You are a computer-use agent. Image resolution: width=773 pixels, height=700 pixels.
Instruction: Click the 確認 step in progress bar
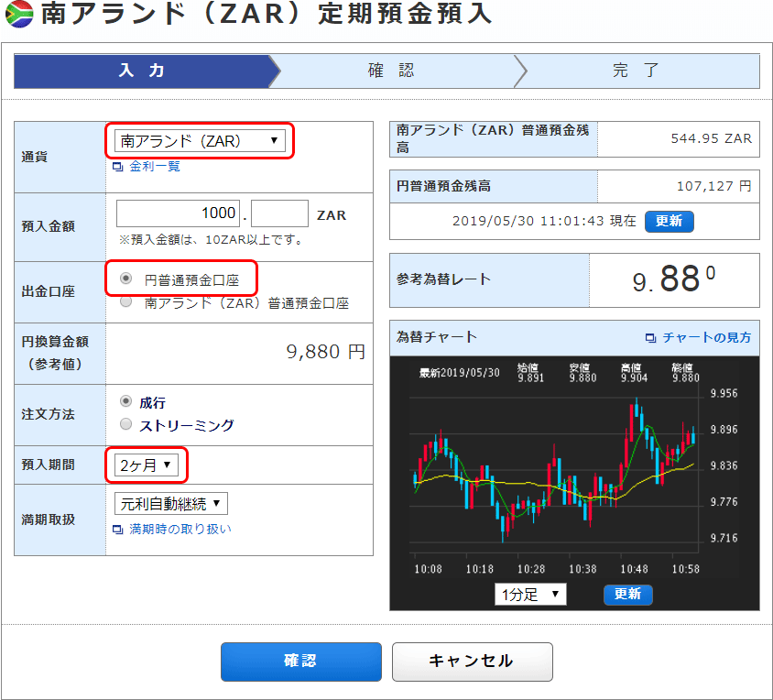[x=392, y=71]
